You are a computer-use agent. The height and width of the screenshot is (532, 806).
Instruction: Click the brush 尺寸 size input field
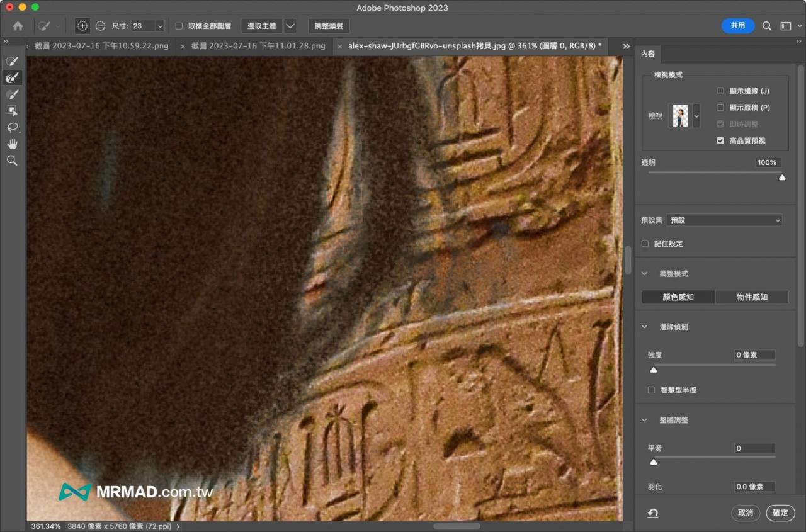[142, 26]
